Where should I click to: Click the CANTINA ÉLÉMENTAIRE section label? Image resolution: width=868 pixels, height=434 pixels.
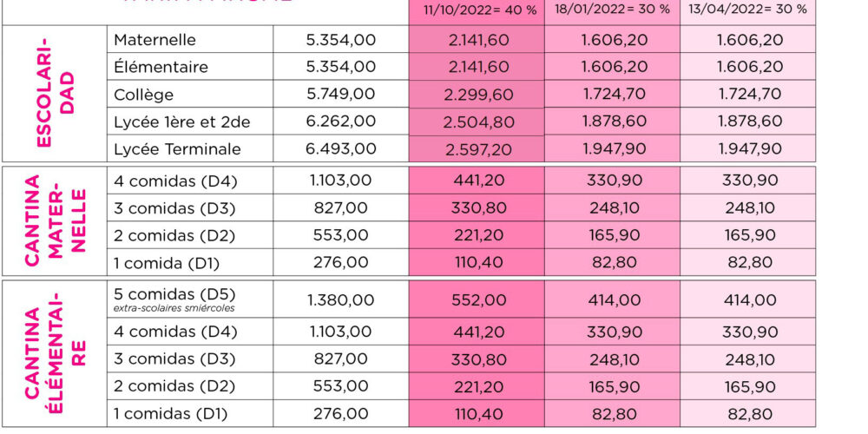55,353
